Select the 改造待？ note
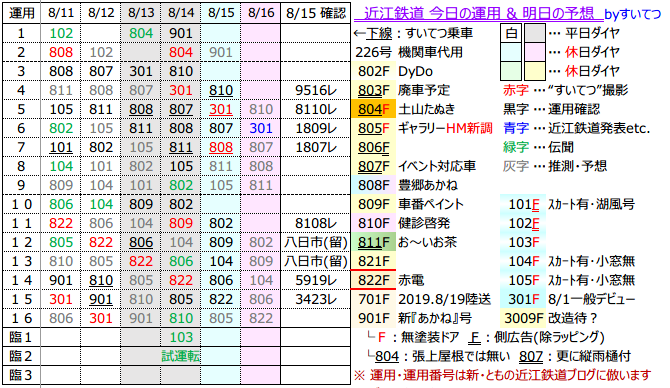670x388 pixels. click(x=573, y=318)
